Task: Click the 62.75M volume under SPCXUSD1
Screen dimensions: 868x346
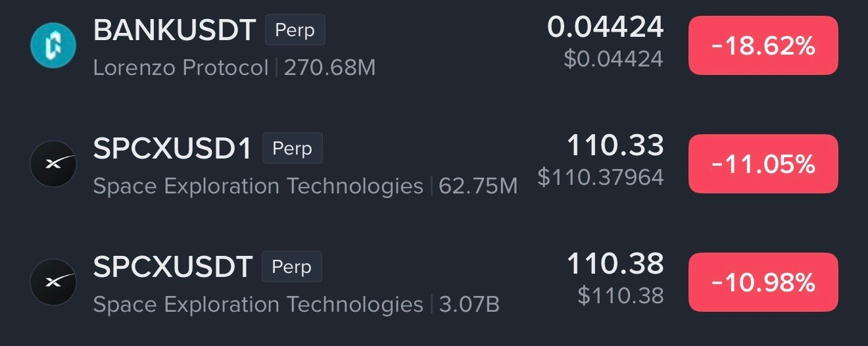Action: point(479,186)
